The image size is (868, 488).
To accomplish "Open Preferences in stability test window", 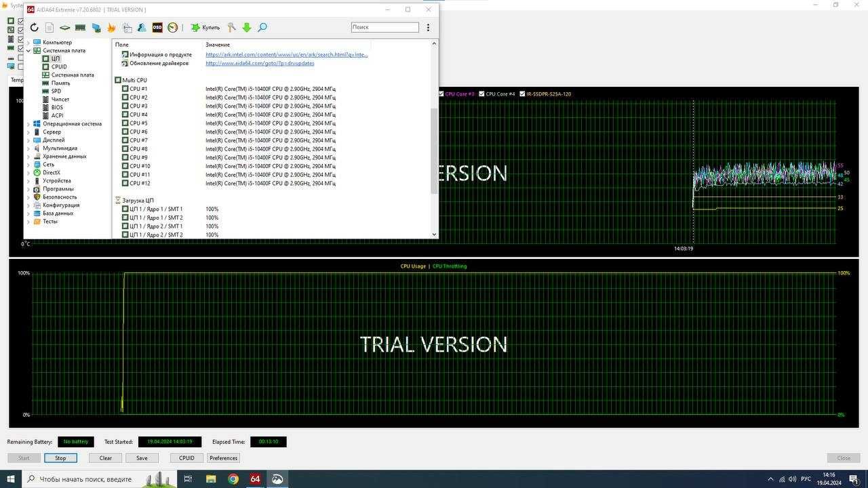I will pos(224,457).
